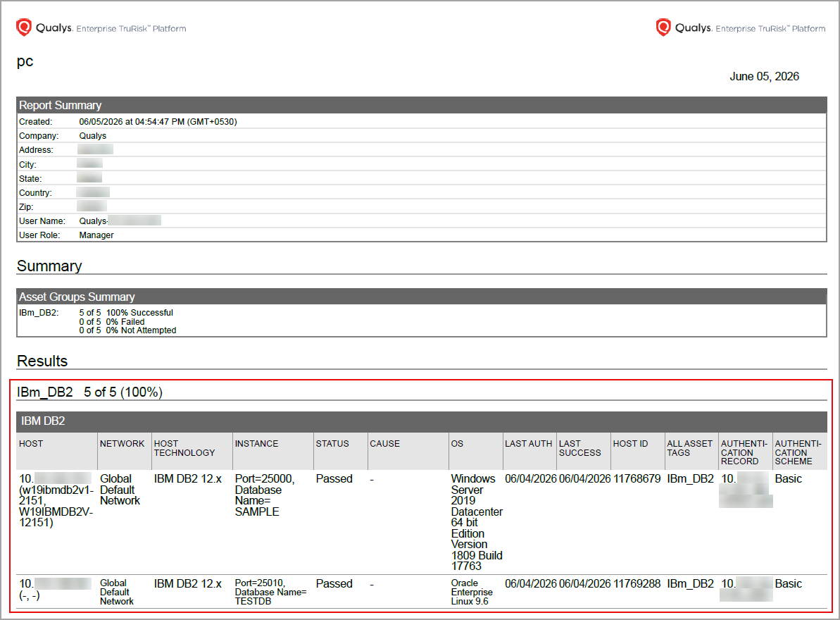Image resolution: width=840 pixels, height=620 pixels.
Task: Select the date 'June 05, 2026'
Action: (764, 77)
